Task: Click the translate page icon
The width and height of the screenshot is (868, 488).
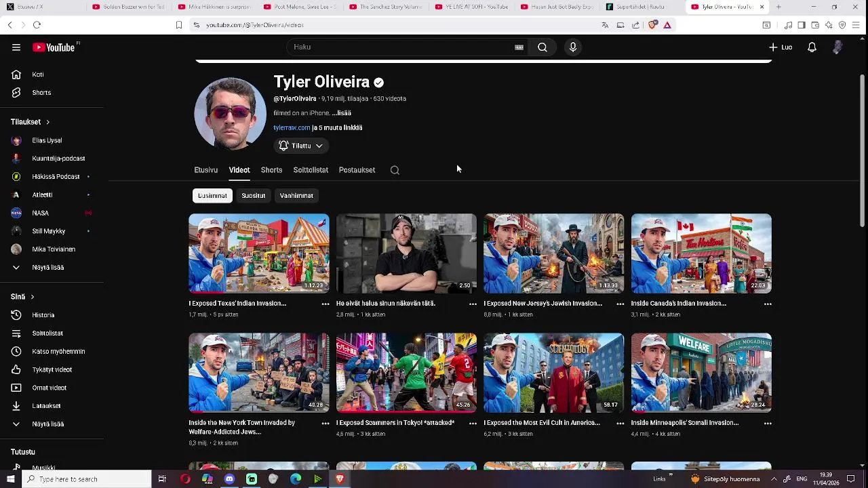Action: [x=605, y=25]
